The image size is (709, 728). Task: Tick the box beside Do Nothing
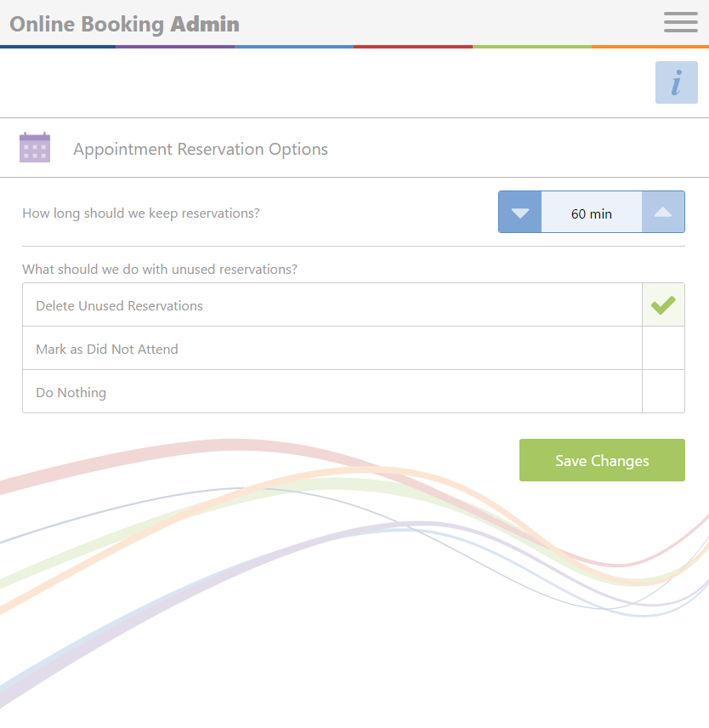[663, 391]
